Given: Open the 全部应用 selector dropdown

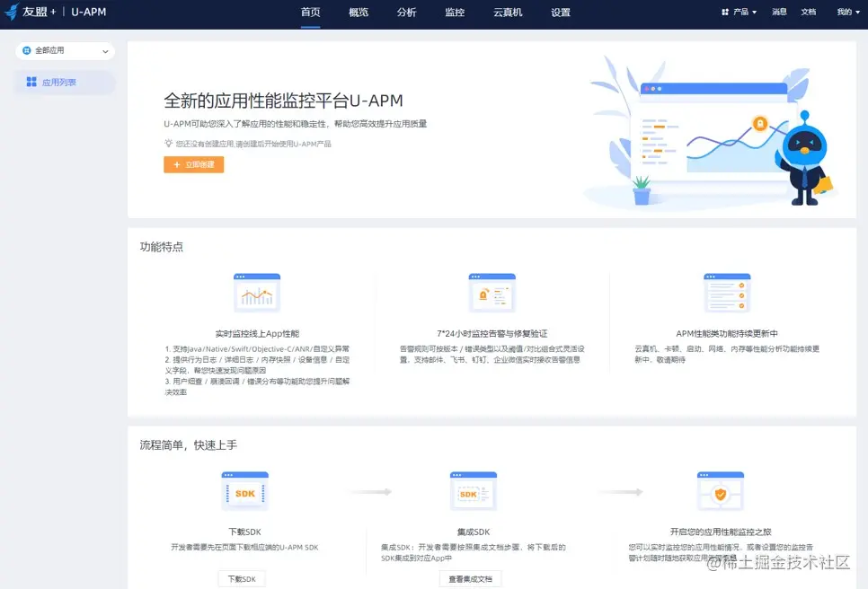Looking at the screenshot, I should tap(66, 51).
